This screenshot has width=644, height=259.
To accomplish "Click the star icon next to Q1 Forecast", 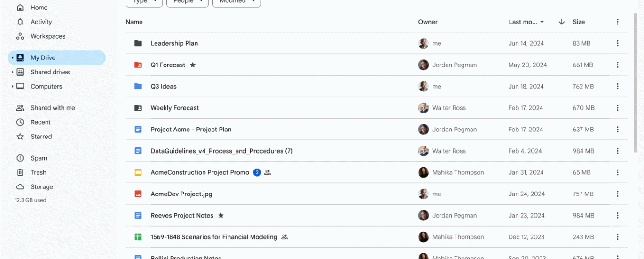I will click(x=193, y=65).
